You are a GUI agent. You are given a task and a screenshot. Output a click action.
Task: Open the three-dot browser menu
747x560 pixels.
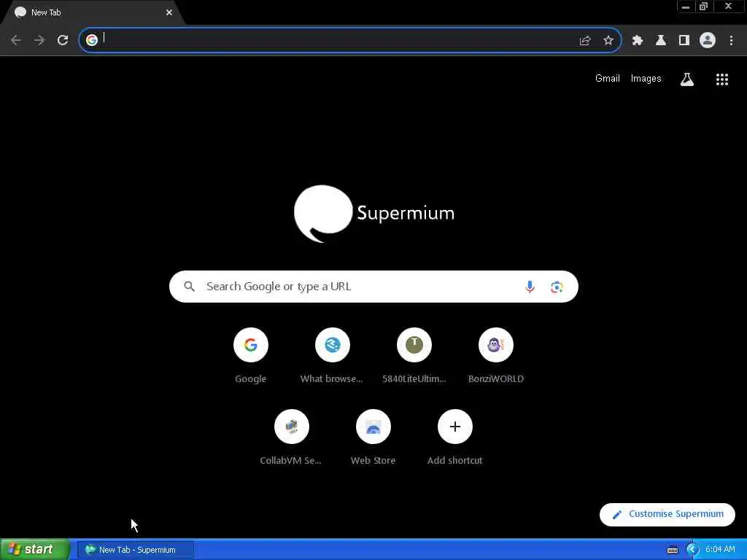(x=731, y=41)
